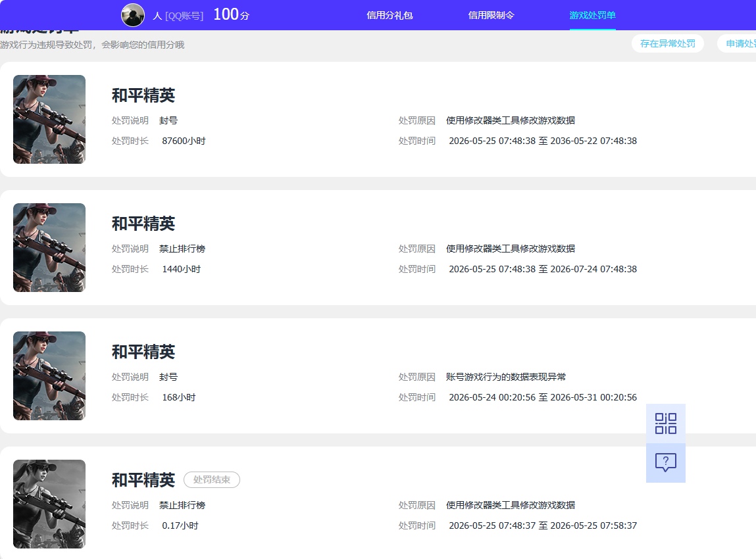Click 禁止排行榜 on the 0.17小时 card
The height and width of the screenshot is (559, 756).
click(x=182, y=505)
